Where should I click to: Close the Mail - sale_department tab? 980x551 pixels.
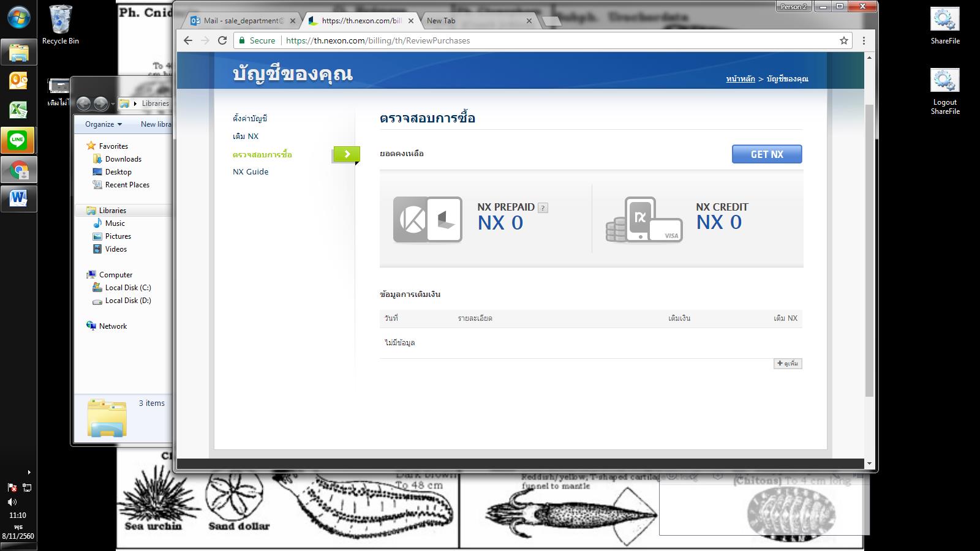tap(293, 21)
